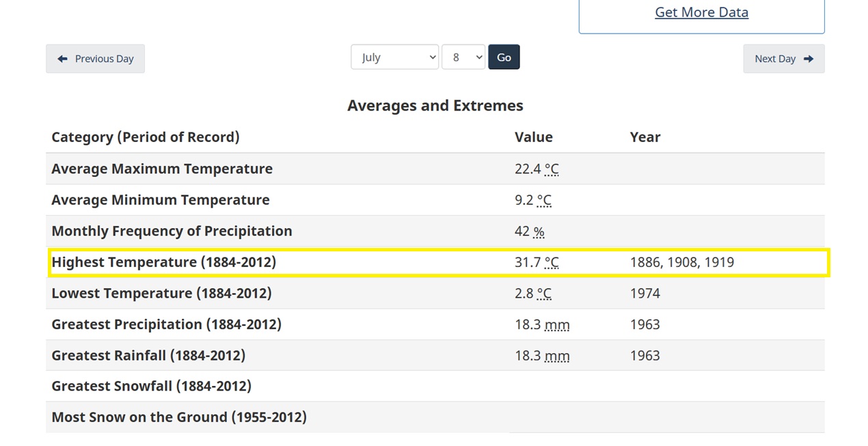This screenshot has height=446, width=868.
Task: Click the 42 % value
Action: pyautogui.click(x=530, y=232)
